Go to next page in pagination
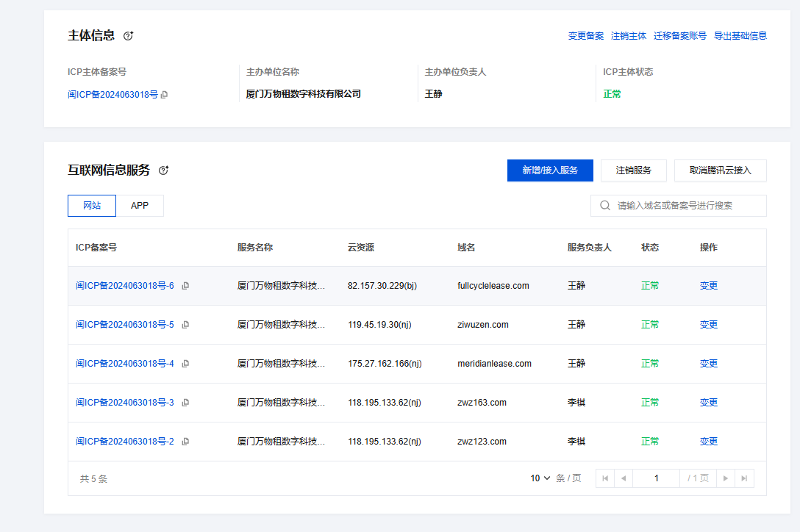The image size is (800, 532). pyautogui.click(x=726, y=478)
